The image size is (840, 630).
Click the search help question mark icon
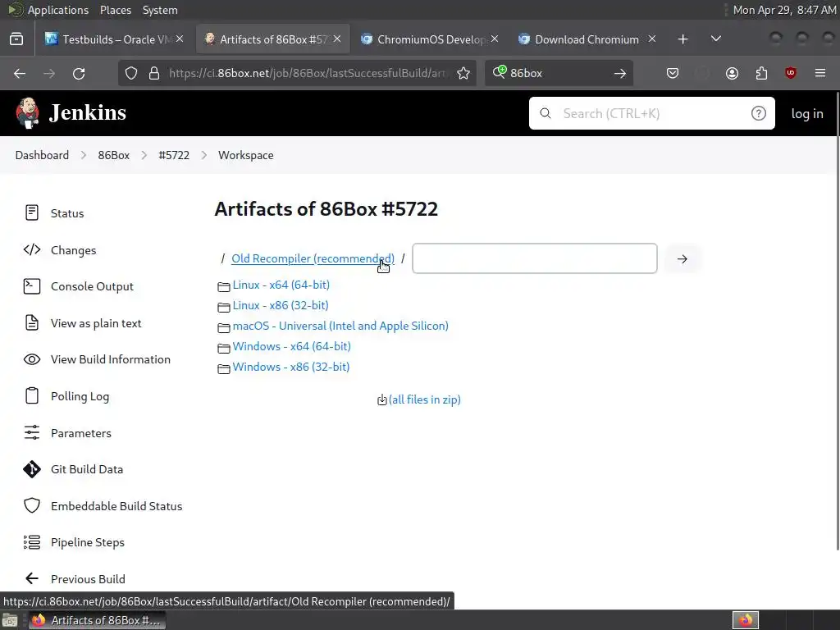click(x=758, y=113)
